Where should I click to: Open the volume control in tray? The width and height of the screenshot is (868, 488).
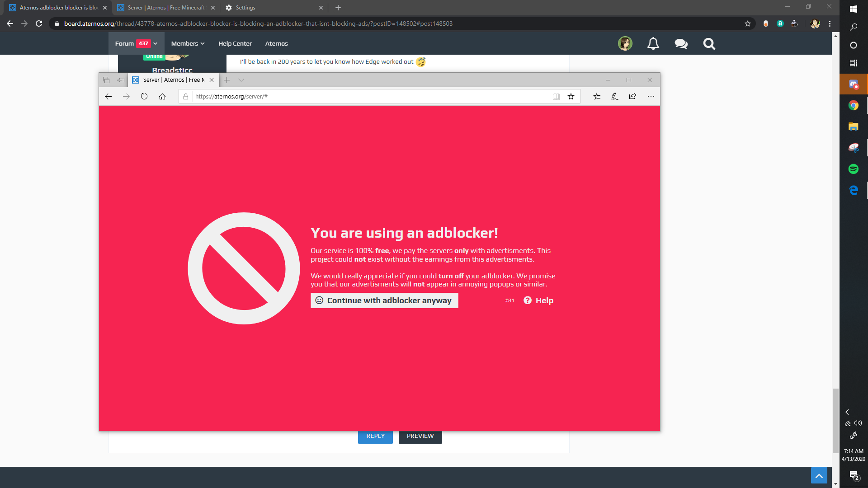click(x=858, y=423)
